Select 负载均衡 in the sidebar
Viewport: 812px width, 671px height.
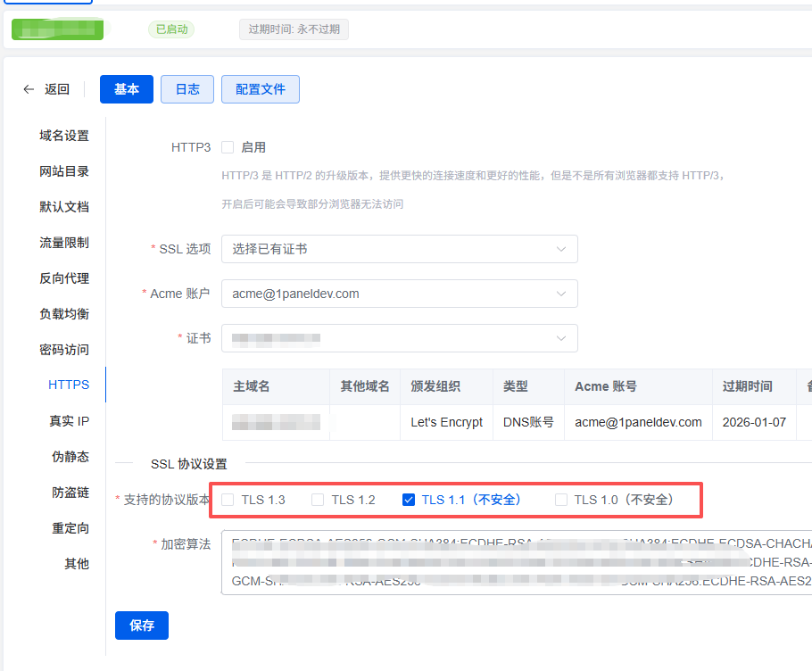(64, 314)
